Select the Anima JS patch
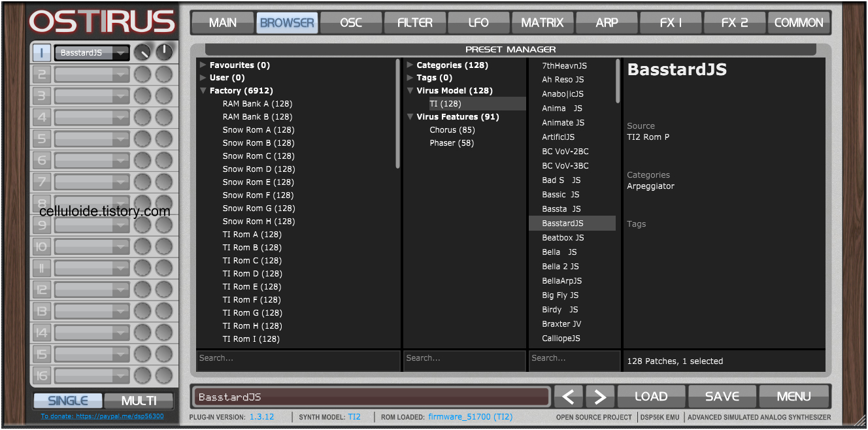The width and height of the screenshot is (868, 430). click(x=562, y=108)
